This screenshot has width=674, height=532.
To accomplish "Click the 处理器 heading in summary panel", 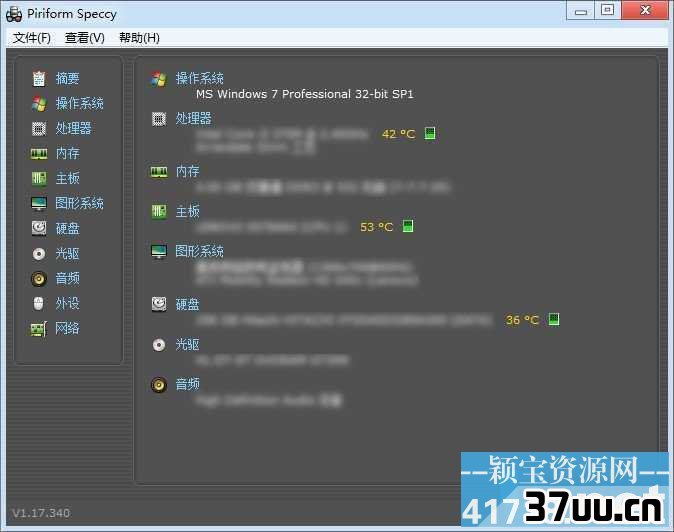I will point(193,118).
